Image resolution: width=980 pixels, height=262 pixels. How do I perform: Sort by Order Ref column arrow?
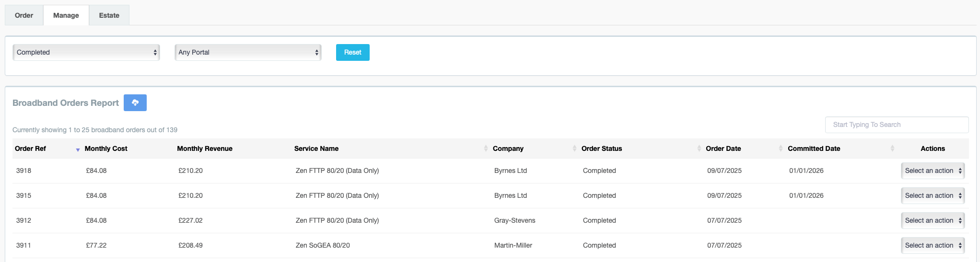[x=78, y=150]
